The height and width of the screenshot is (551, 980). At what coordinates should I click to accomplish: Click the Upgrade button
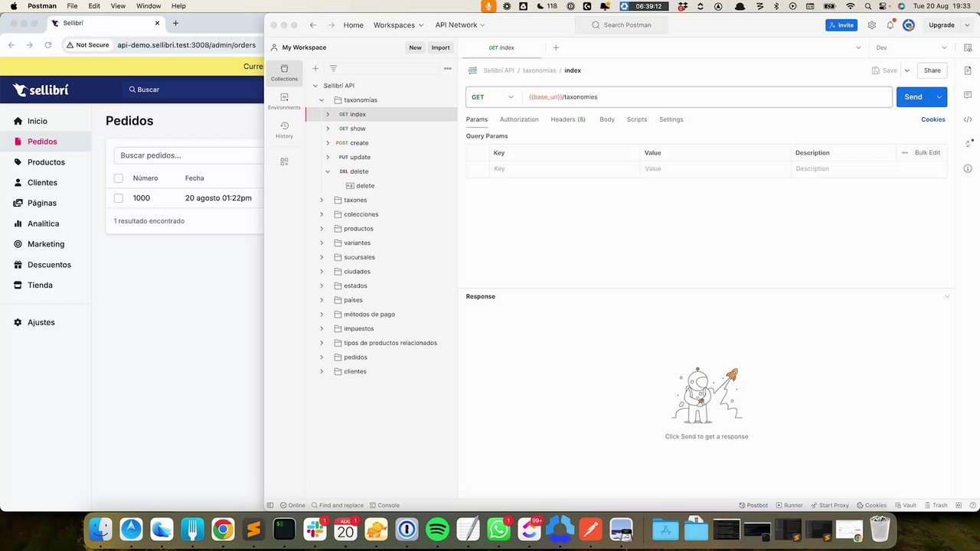[942, 24]
